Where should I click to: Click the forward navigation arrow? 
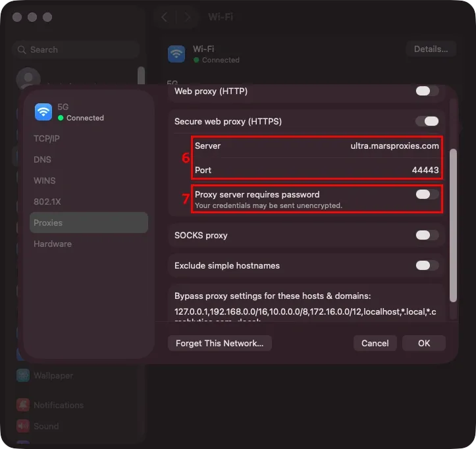pos(188,17)
